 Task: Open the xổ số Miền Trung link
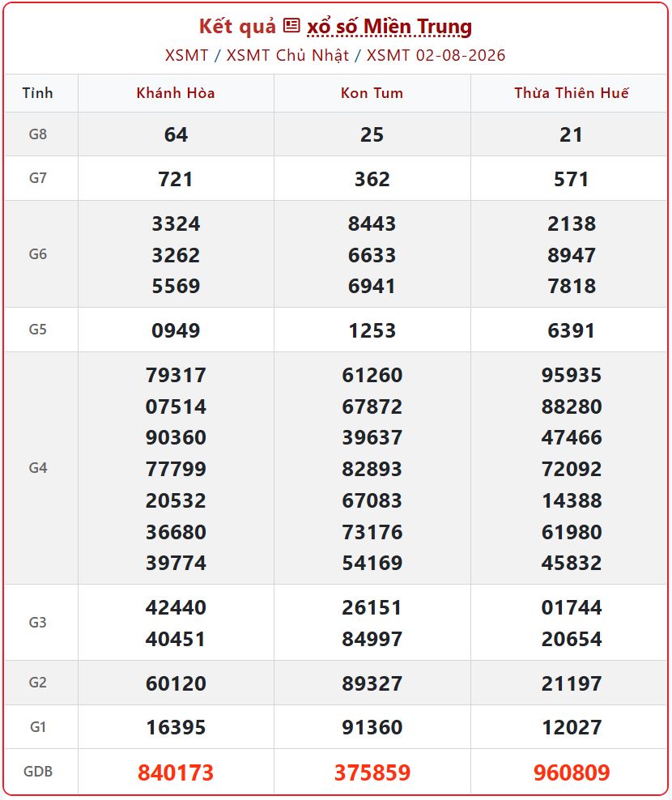click(389, 27)
